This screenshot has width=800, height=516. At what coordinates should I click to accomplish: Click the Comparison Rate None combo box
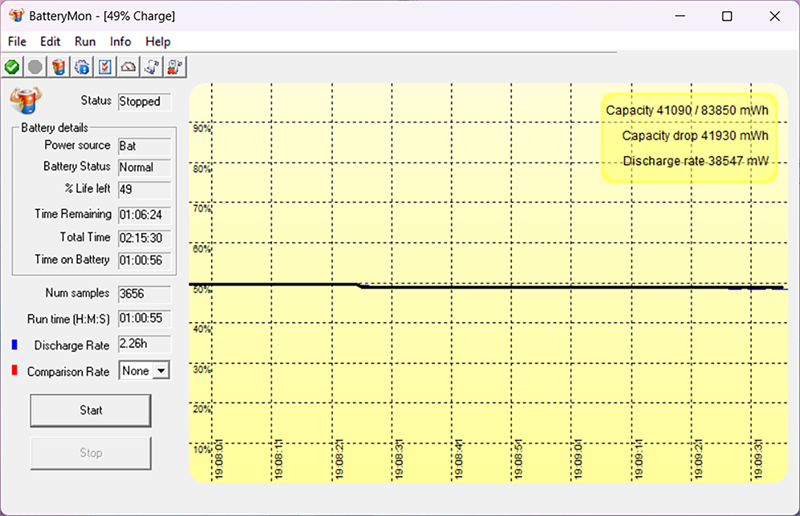[144, 371]
